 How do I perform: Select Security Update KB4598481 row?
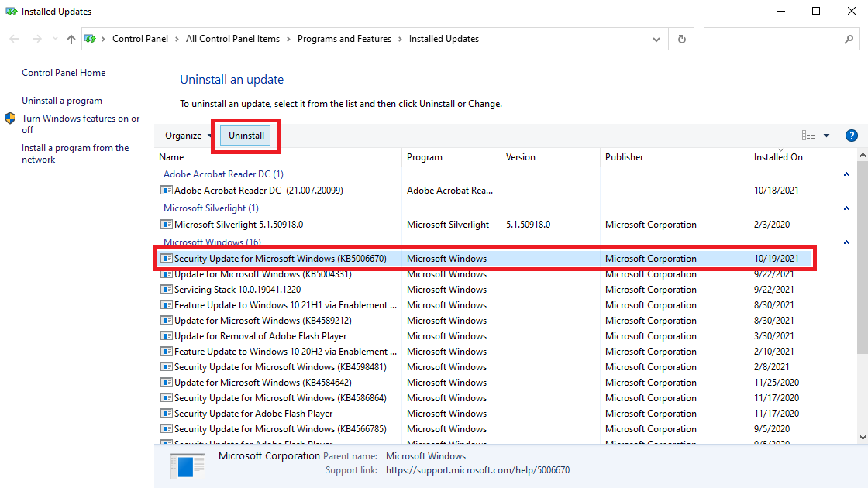485,367
